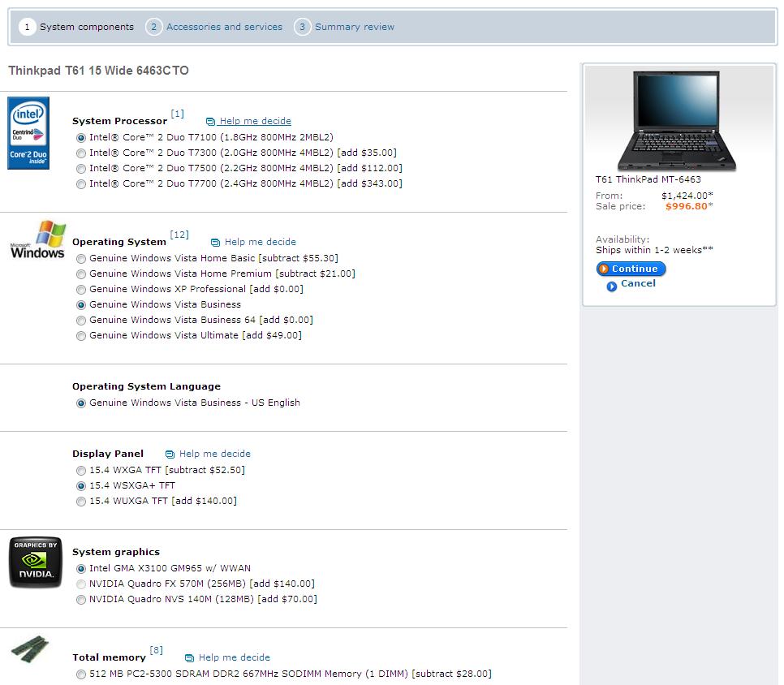Choose Windows Vista Business 64
784x685 pixels.
point(81,321)
